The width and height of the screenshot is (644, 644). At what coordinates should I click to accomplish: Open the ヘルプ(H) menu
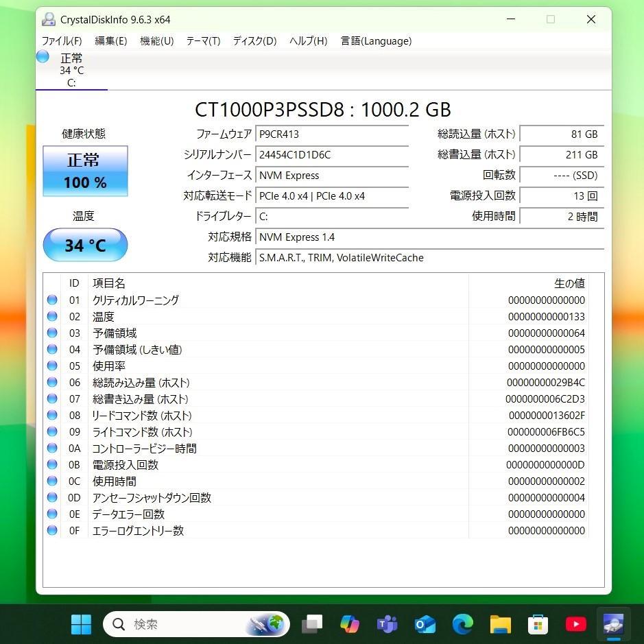click(309, 41)
